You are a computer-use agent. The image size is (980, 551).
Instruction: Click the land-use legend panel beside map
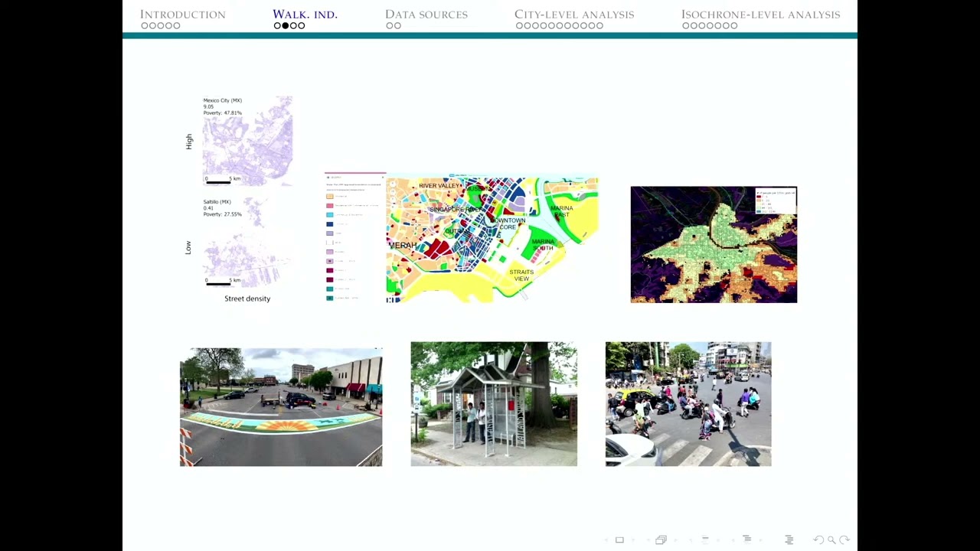[x=355, y=238]
